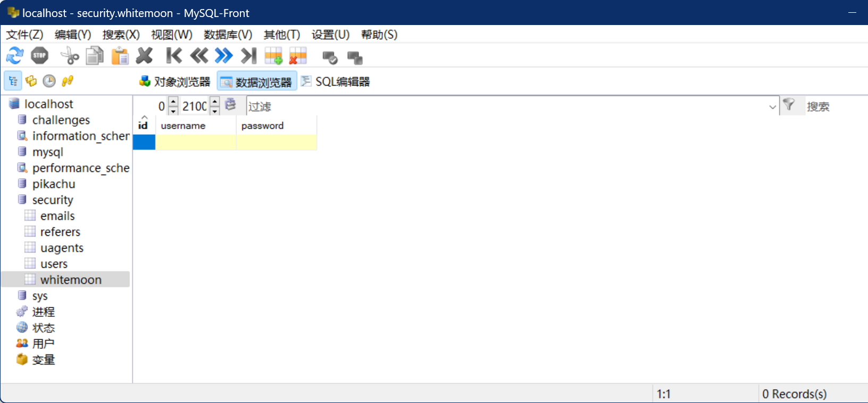Decrease the offset value with down arrow

tap(173, 111)
